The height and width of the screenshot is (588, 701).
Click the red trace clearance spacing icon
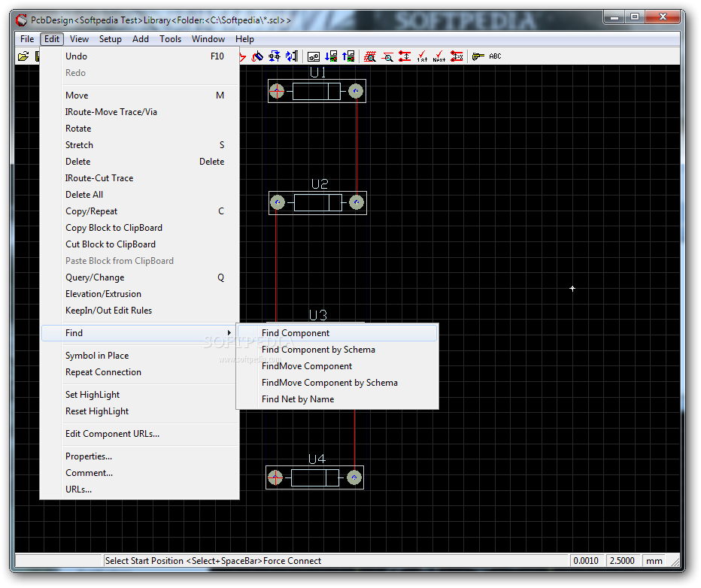pos(405,56)
